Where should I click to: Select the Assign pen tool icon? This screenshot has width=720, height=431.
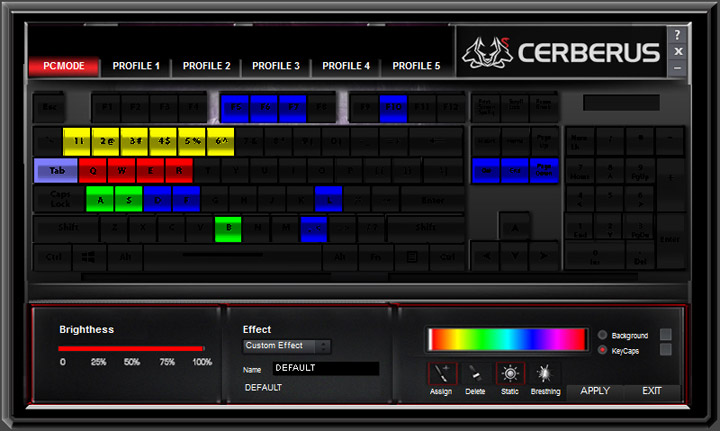442,374
